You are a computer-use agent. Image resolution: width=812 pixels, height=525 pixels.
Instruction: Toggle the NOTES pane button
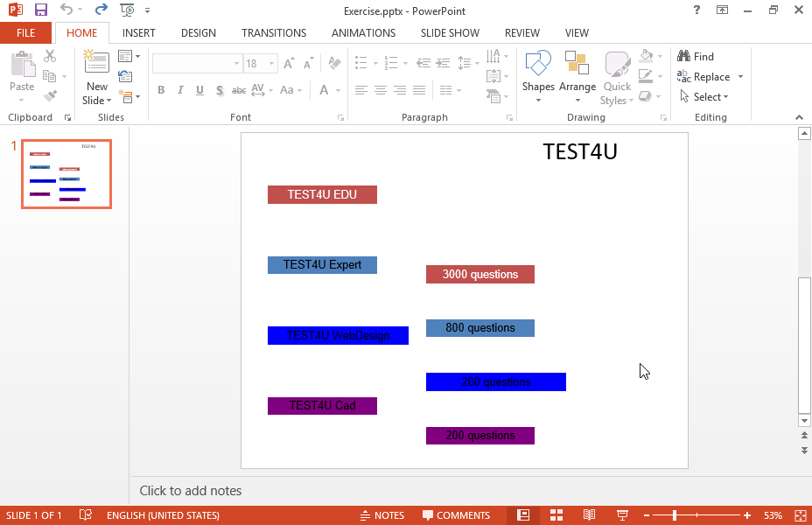(382, 515)
